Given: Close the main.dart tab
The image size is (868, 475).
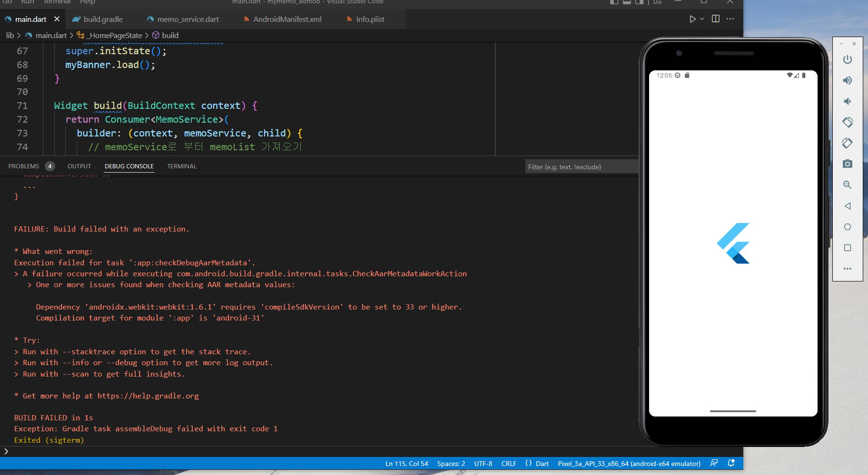Looking at the screenshot, I should [57, 19].
